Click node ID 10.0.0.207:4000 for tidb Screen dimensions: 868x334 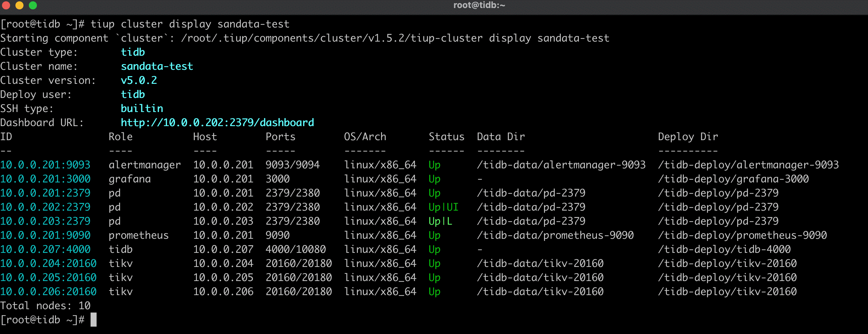point(45,249)
